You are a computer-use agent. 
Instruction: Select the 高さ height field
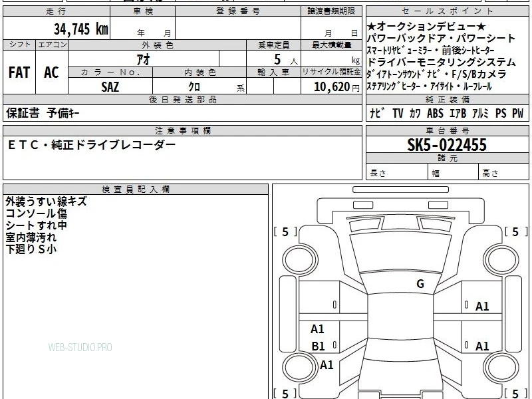point(504,173)
